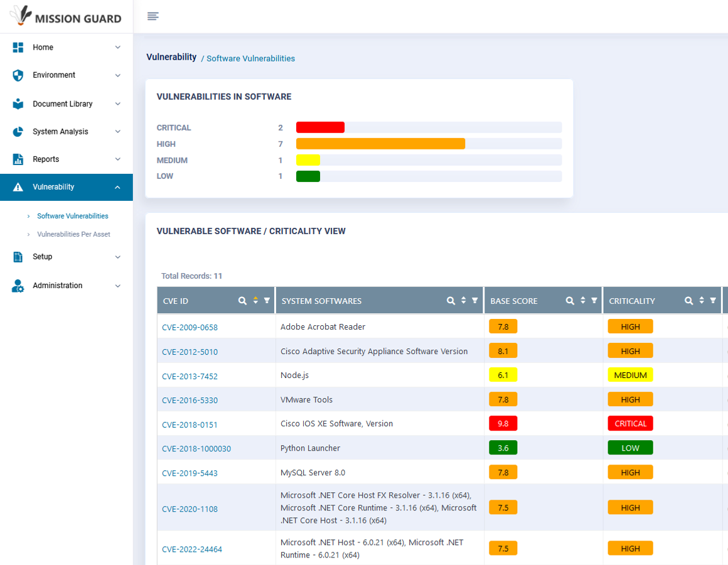Open CVE-2022-24464 link
Image resolution: width=728 pixels, height=565 pixels.
(x=192, y=549)
